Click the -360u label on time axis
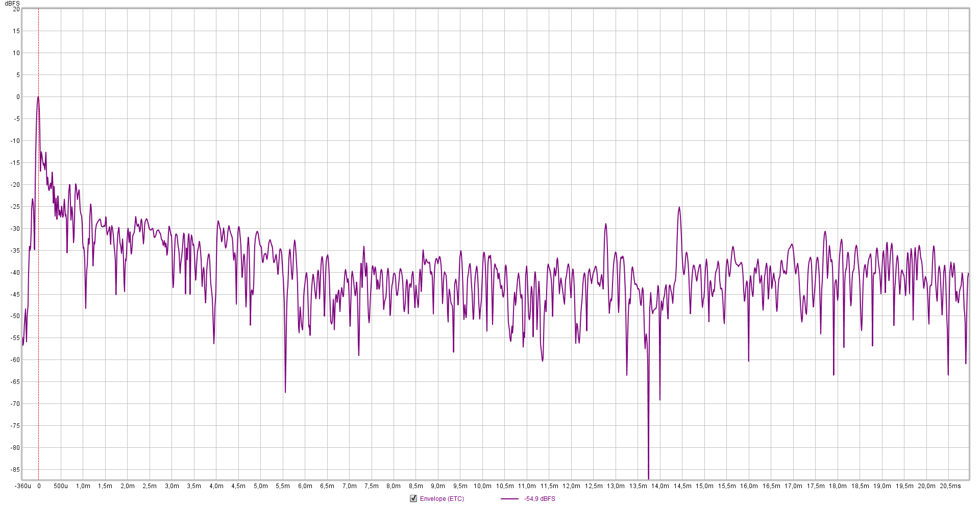Screen dimensions: 980x506 point(23,486)
